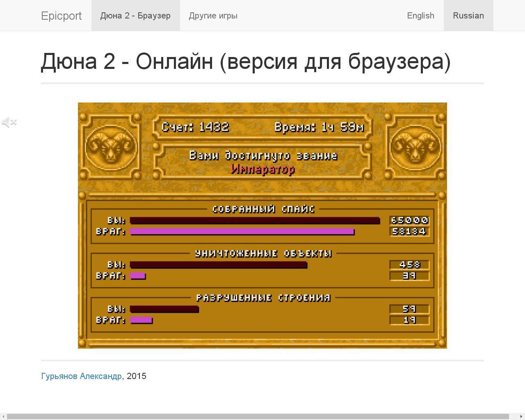
Task: Click the 65000 spice value box
Action: point(409,221)
